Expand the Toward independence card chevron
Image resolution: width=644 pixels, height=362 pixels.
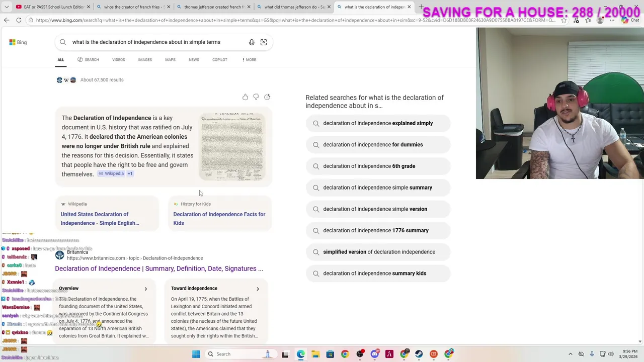258,289
